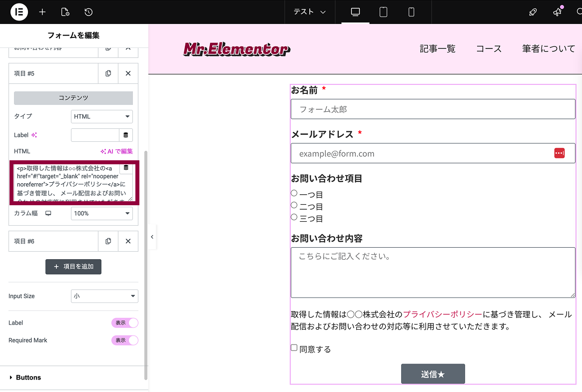Open the タイプ HTML dropdown
This screenshot has height=392, width=582.
101,116
